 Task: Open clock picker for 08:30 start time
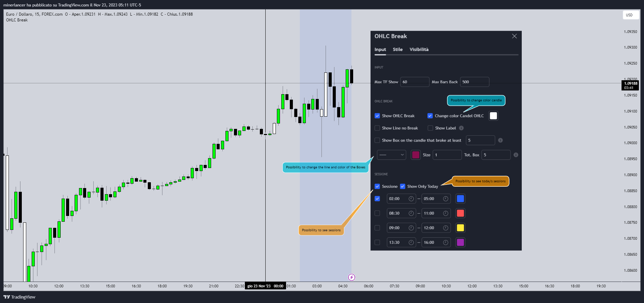coord(411,213)
